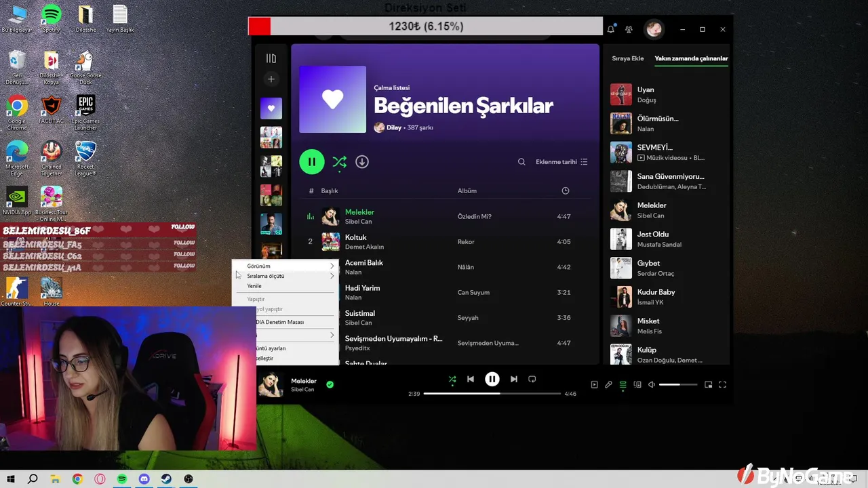
Task: Click the plus create playlist icon
Action: (271, 79)
